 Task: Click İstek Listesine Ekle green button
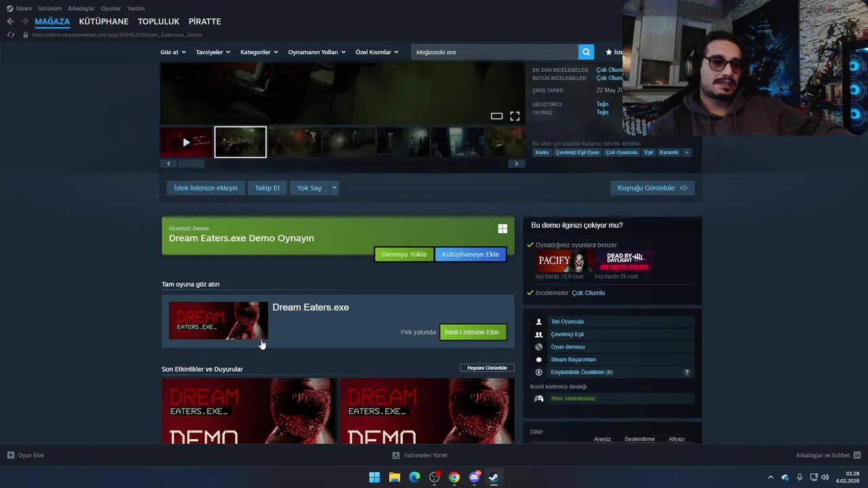[473, 332]
